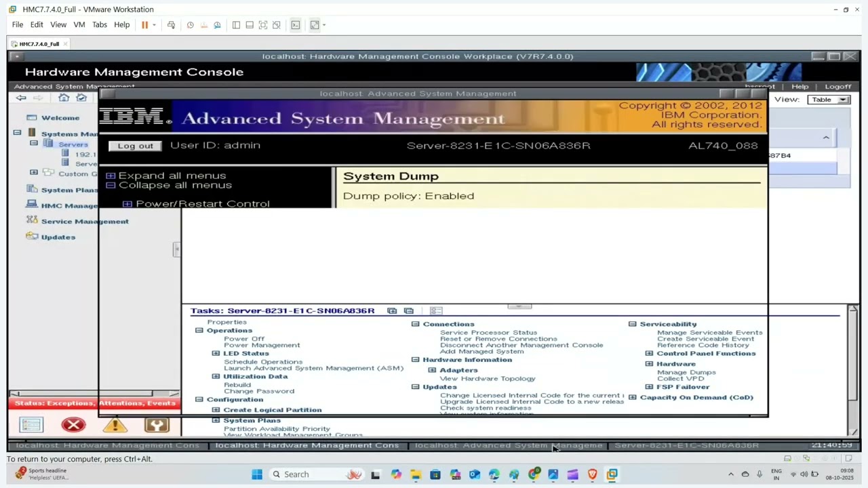The image size is (868, 488).
Task: Open File Explorer from Windows taskbar
Action: pos(415,474)
